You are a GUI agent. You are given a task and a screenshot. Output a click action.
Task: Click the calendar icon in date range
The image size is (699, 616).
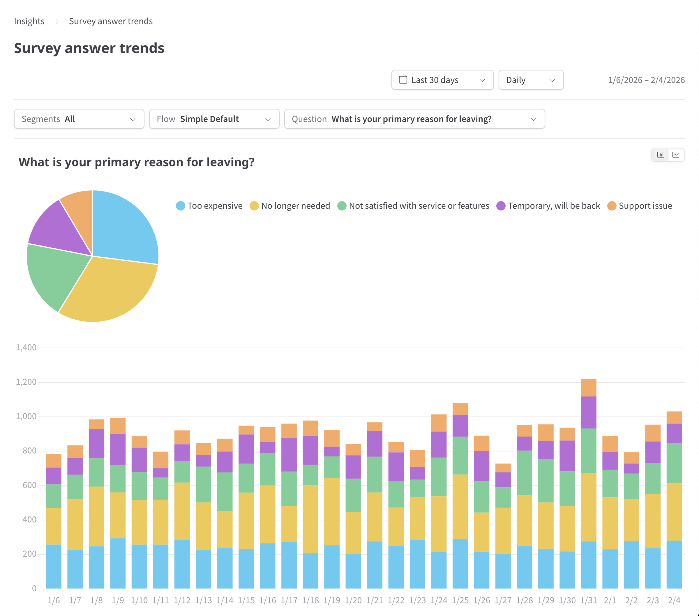pyautogui.click(x=403, y=80)
